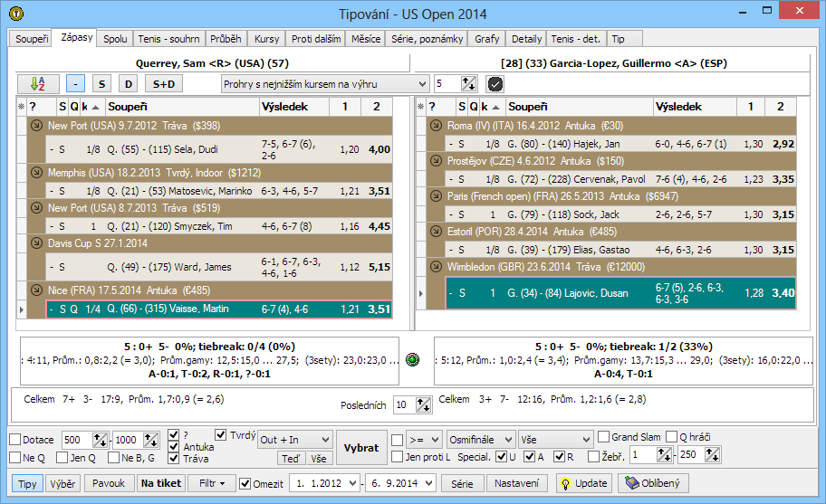
Task: Click the Nastavení button
Action: (x=517, y=483)
